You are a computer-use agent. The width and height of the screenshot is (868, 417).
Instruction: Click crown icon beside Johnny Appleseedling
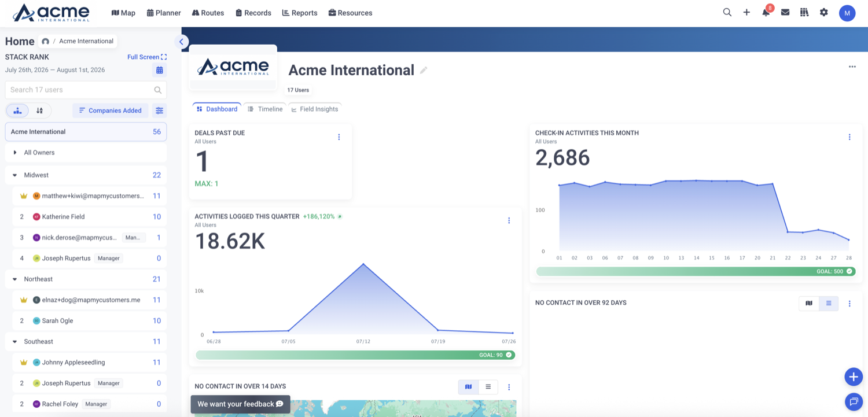coord(24,362)
